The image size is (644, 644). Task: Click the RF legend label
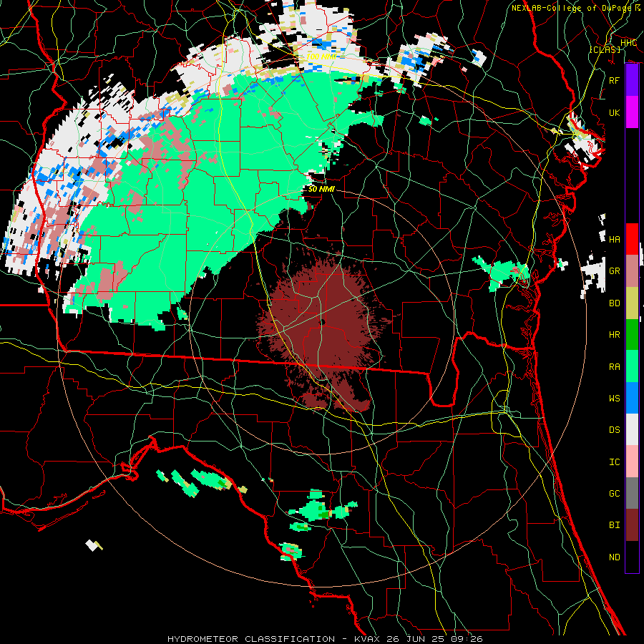pyautogui.click(x=615, y=80)
